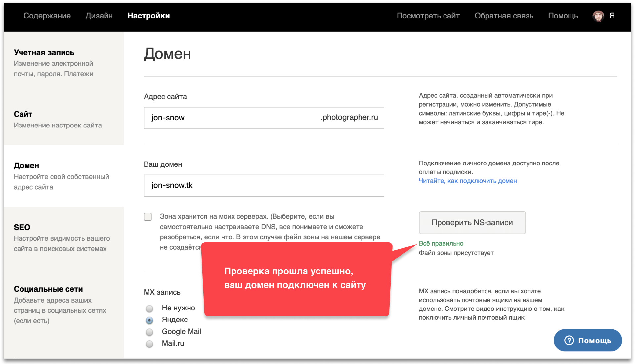This screenshot has width=635, height=364.
Task: Choose the Google Mail MX radio option
Action: click(x=149, y=332)
